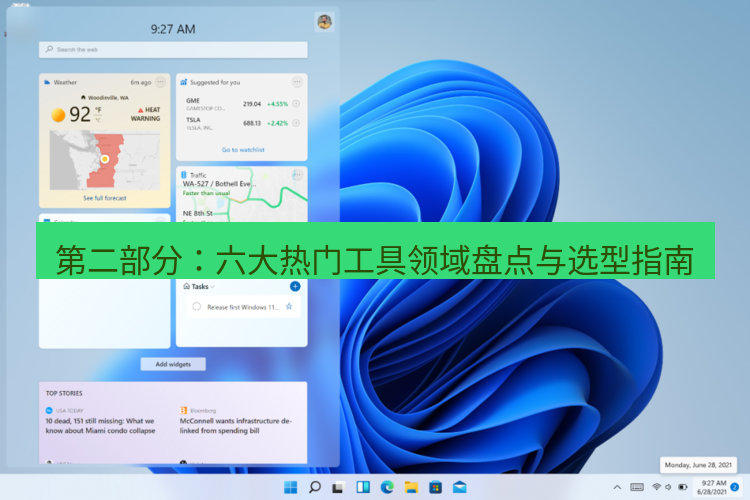This screenshot has height=500, width=750.
Task: Open taskbar Search magnifier
Action: tap(314, 487)
